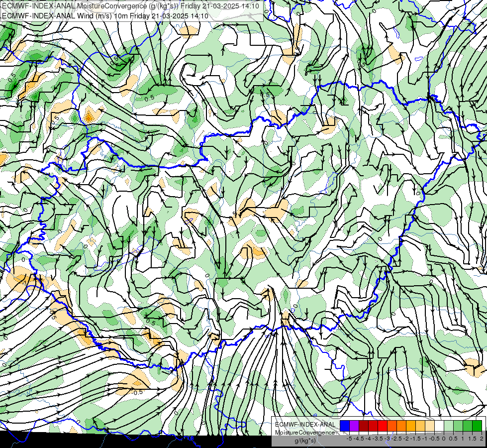Select the purple legend color swatch
Image resolution: width=487 pixels, height=448 pixels.
click(354, 426)
